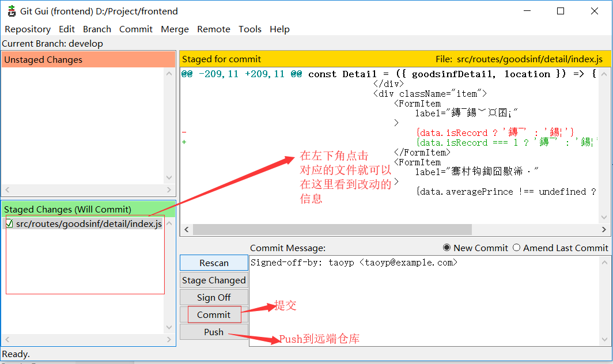Minimize the Git Gui window
Viewport: 613px width, 364px height.
point(527,11)
